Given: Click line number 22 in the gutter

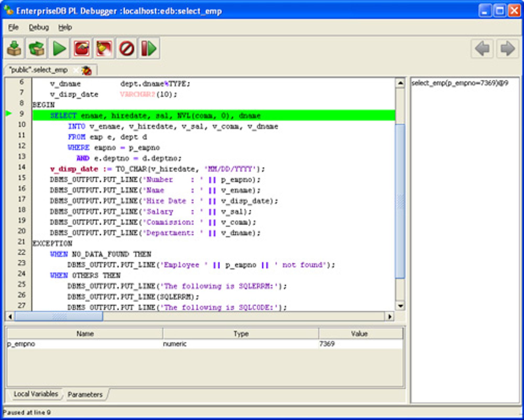Looking at the screenshot, I should [22, 252].
